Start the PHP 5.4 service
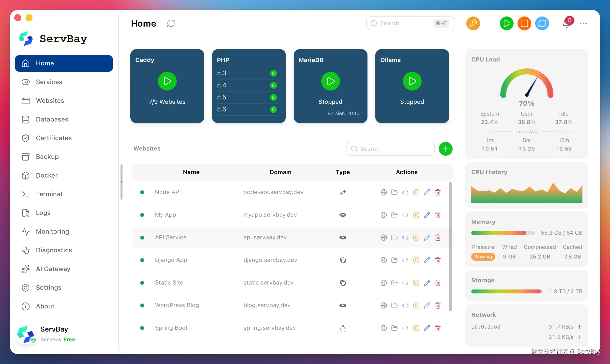 click(x=273, y=85)
